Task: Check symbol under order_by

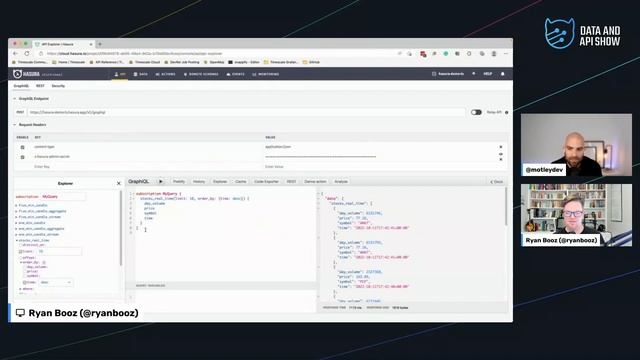Action: click(x=25, y=276)
